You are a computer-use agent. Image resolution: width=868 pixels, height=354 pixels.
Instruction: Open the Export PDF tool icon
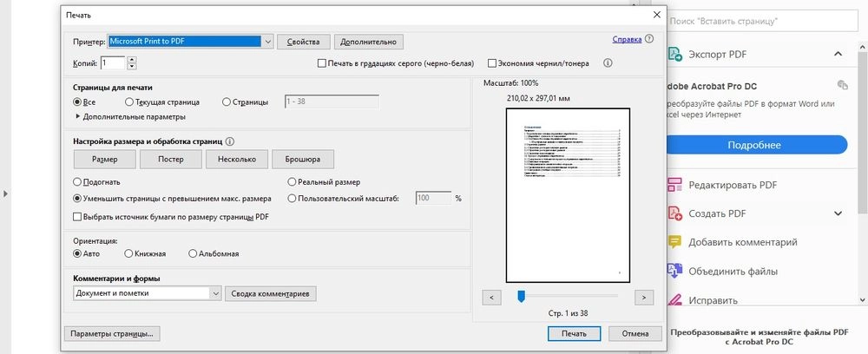coord(674,54)
